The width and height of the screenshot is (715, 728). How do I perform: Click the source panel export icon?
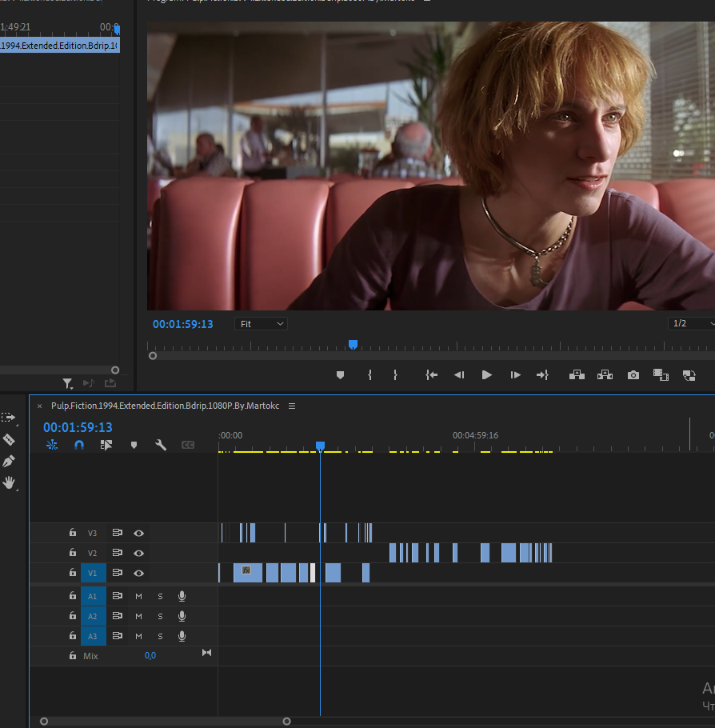coord(110,382)
